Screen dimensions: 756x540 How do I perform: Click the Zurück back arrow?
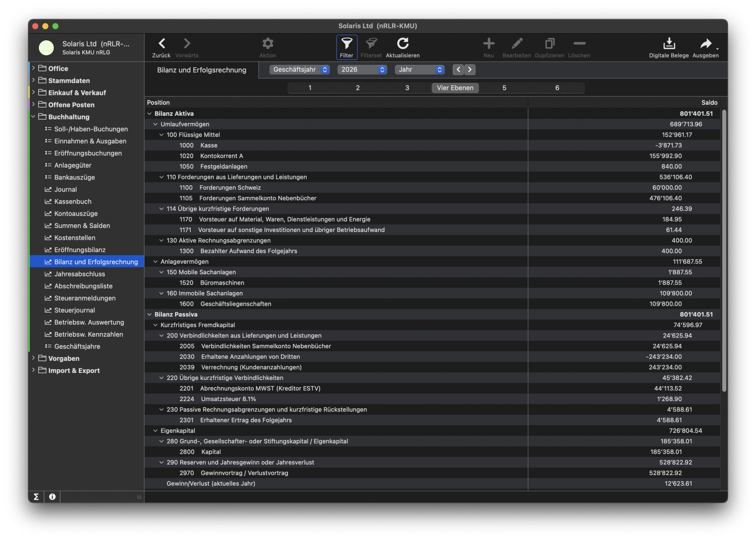click(x=161, y=44)
